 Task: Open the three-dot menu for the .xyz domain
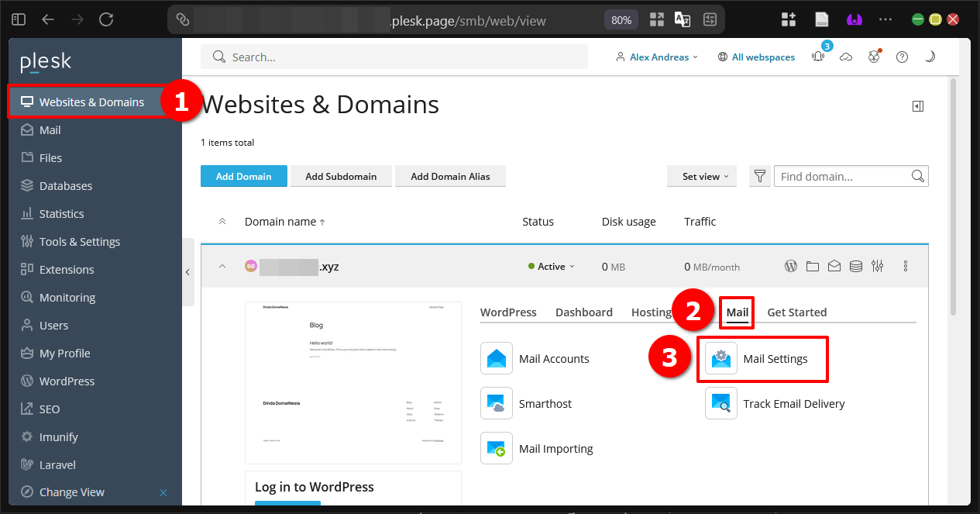click(906, 266)
